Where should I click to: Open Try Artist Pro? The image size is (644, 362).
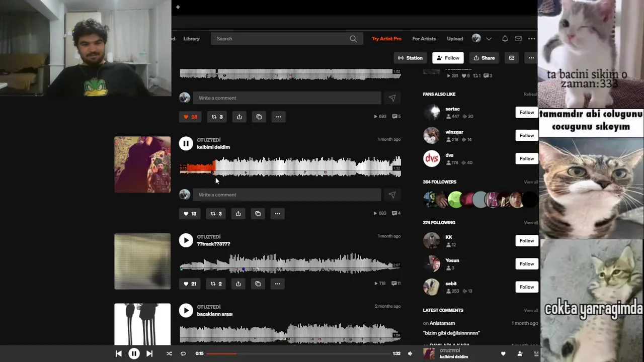click(386, 39)
